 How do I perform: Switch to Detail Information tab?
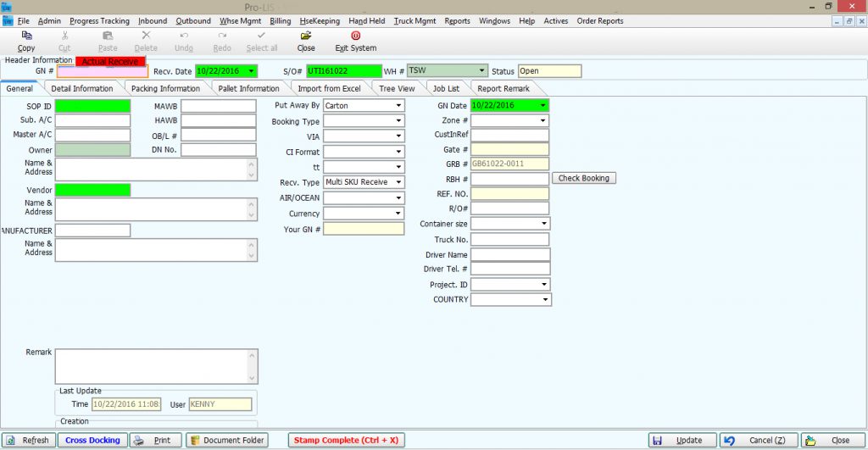pyautogui.click(x=82, y=89)
